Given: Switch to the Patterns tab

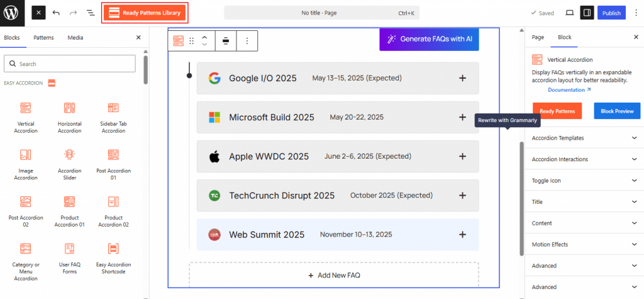Looking at the screenshot, I should point(43,38).
